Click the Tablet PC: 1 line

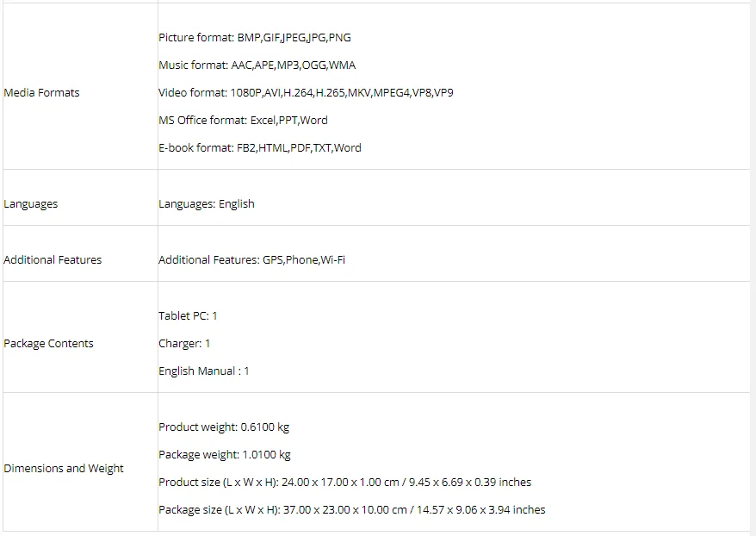click(188, 315)
